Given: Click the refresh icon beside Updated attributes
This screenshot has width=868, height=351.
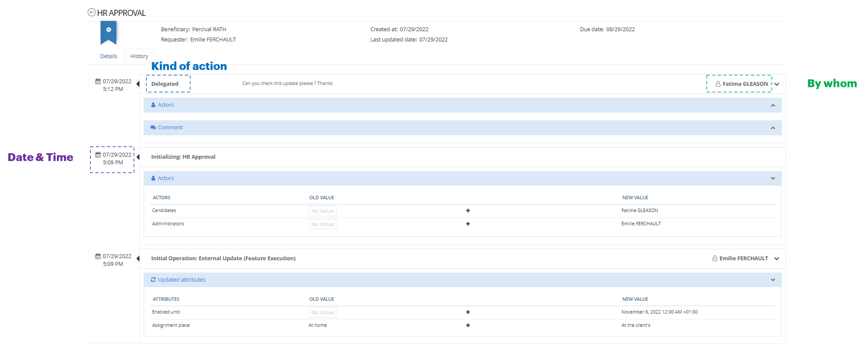Looking at the screenshot, I should pyautogui.click(x=153, y=279).
